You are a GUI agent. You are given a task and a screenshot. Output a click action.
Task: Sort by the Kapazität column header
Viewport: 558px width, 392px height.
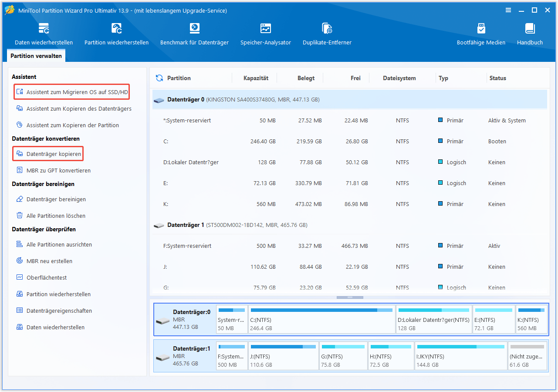(256, 78)
